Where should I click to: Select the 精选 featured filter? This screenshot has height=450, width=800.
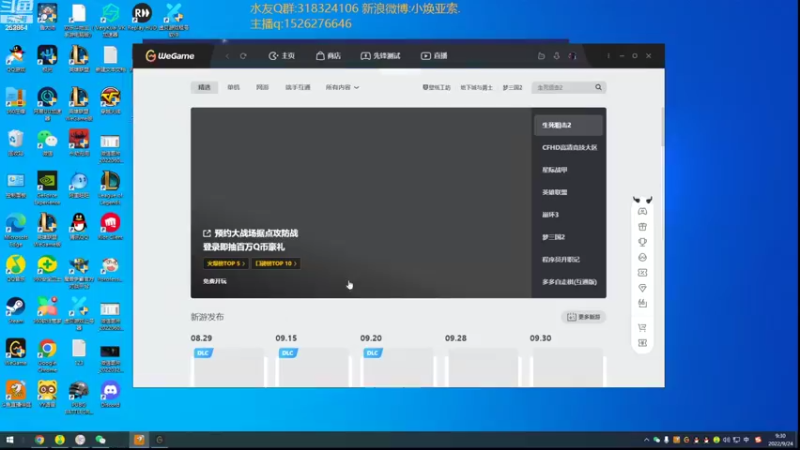(x=205, y=87)
